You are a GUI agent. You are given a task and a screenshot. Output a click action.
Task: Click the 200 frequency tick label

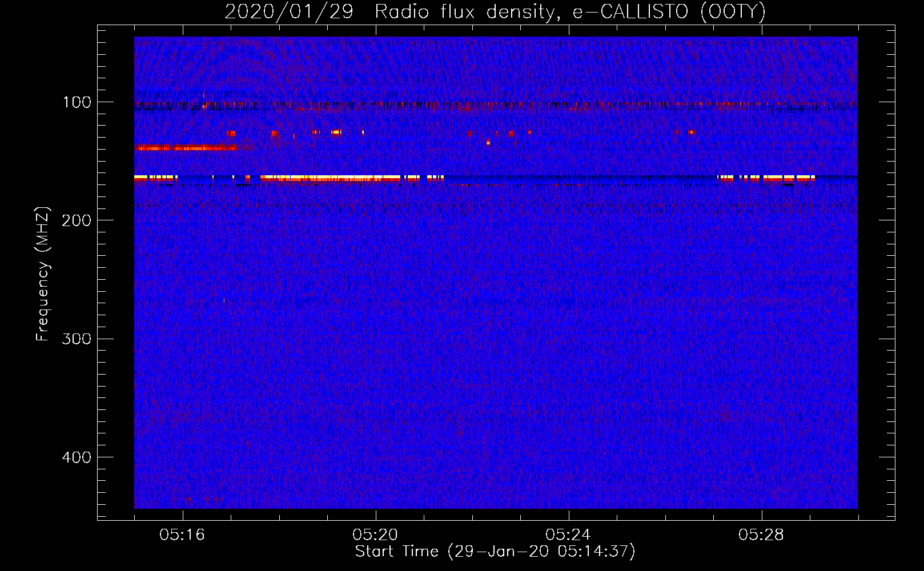[77, 220]
